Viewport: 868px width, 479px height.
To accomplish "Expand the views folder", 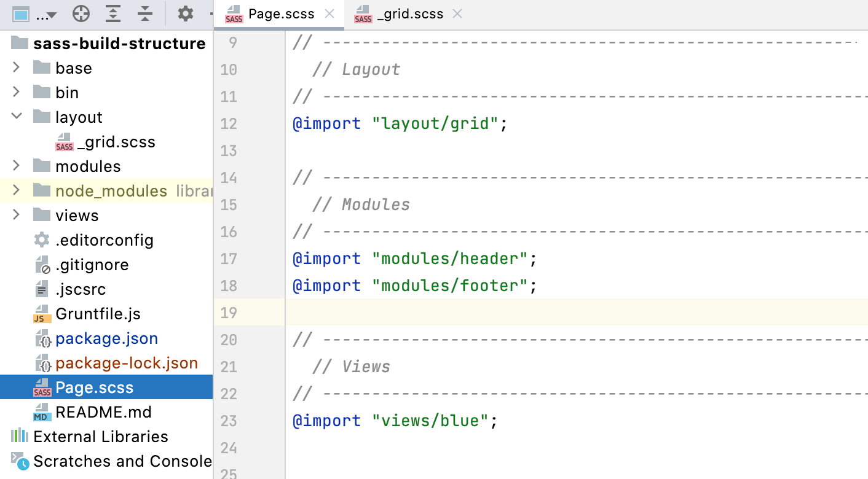I will tap(17, 215).
